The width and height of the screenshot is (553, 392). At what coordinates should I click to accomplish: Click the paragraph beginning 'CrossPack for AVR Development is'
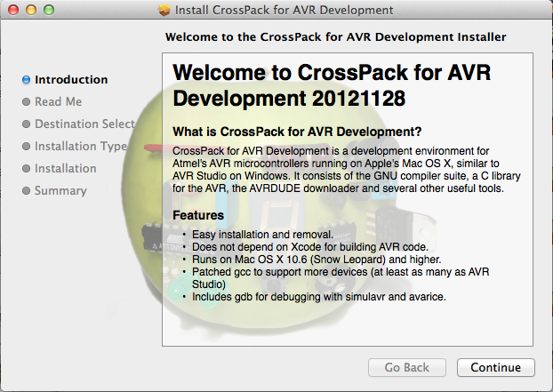point(347,170)
